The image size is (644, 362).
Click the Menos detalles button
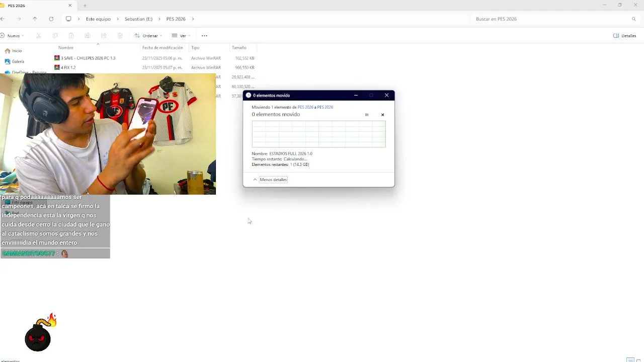point(273,179)
